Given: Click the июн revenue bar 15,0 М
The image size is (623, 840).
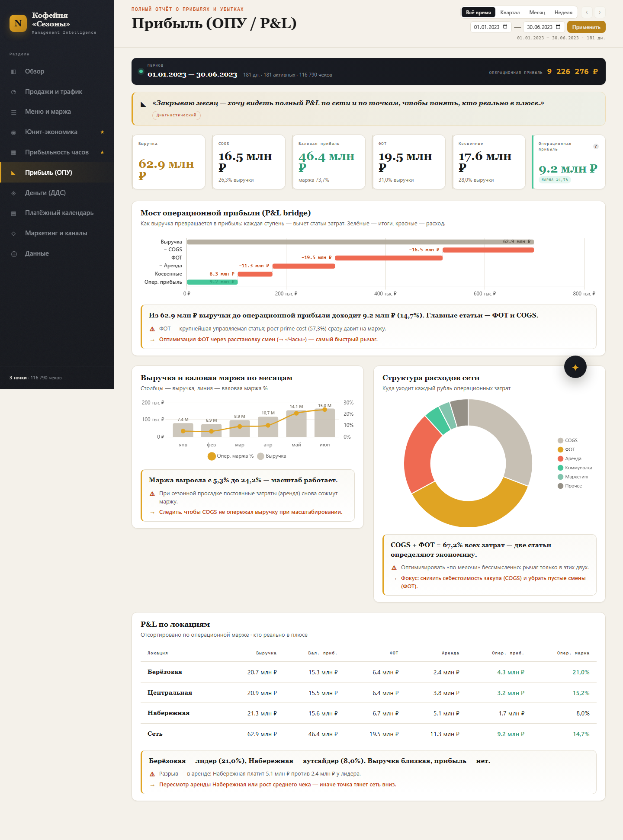Looking at the screenshot, I should click(324, 423).
